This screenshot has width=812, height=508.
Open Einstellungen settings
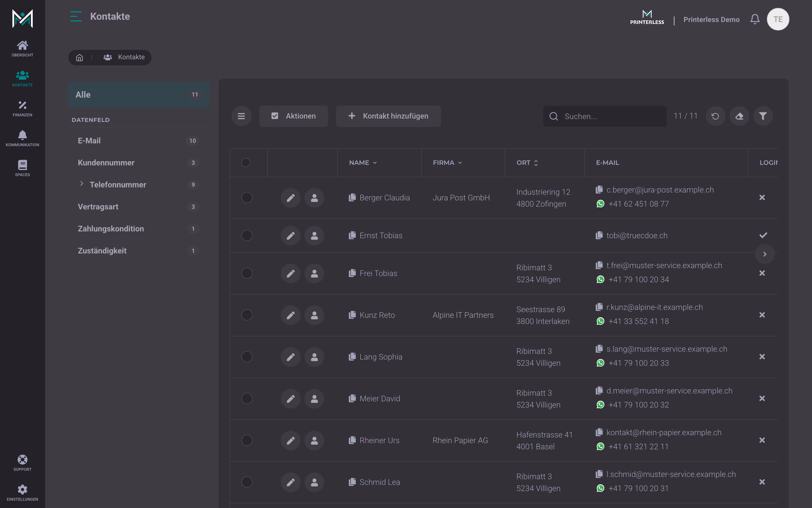point(23,493)
